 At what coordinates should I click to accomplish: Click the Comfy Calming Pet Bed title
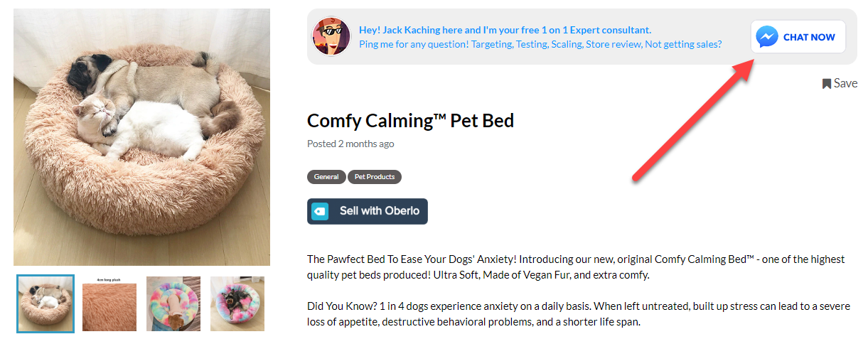pos(410,121)
